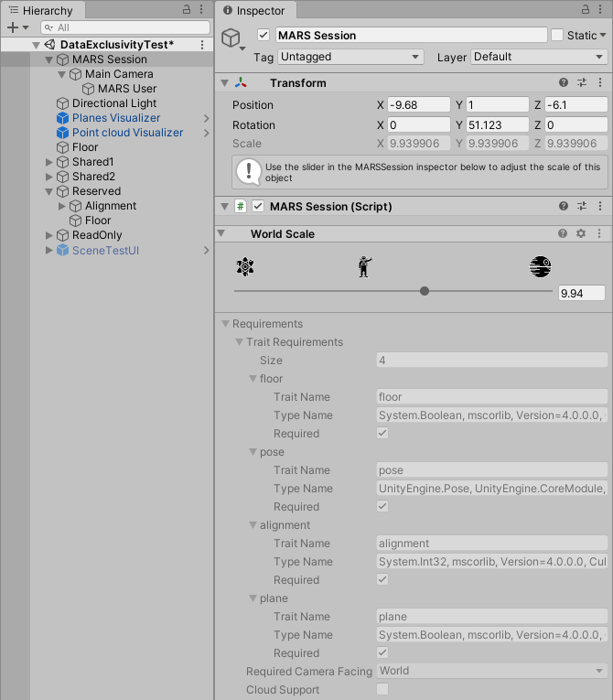The image size is (613, 700).
Task: Disable the MARS Session active checkbox
Action: 264,35
